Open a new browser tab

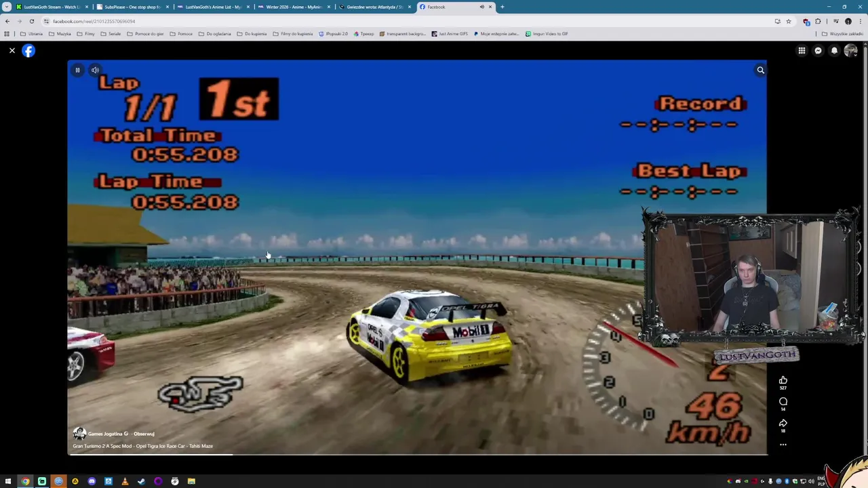pyautogui.click(x=502, y=7)
